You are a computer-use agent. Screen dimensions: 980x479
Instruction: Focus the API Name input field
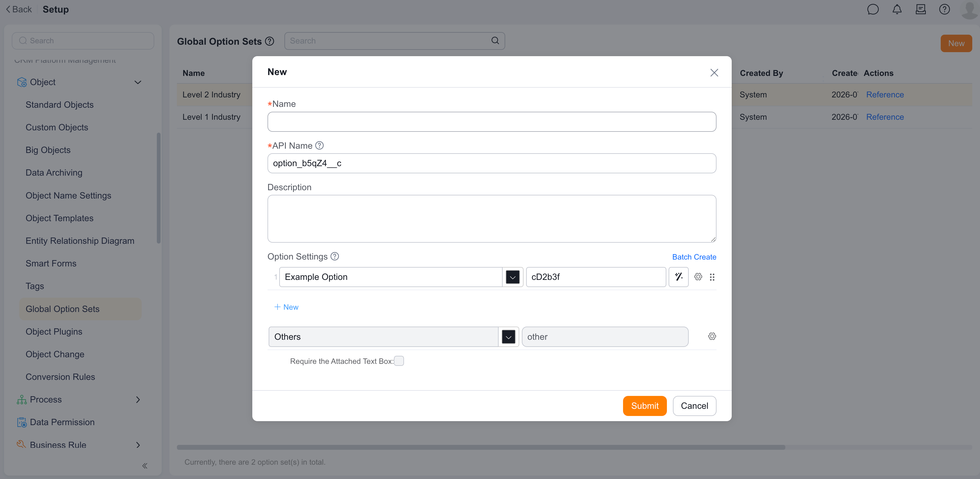491,164
